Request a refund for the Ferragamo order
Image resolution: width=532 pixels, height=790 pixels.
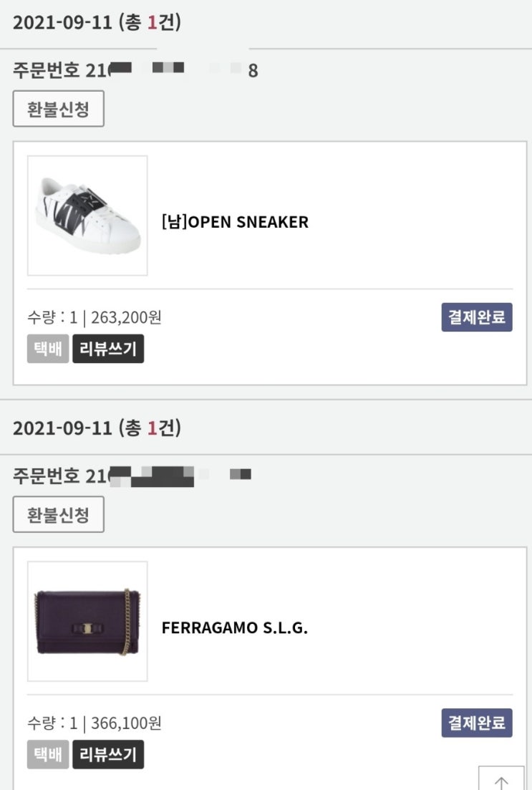(59, 514)
